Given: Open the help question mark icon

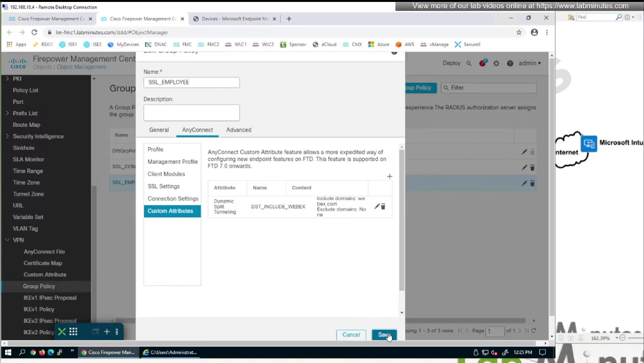Looking at the screenshot, I should coord(510,63).
